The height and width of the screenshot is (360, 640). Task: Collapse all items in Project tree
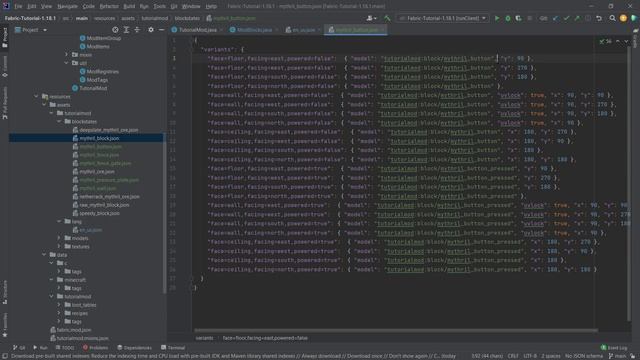[137, 30]
